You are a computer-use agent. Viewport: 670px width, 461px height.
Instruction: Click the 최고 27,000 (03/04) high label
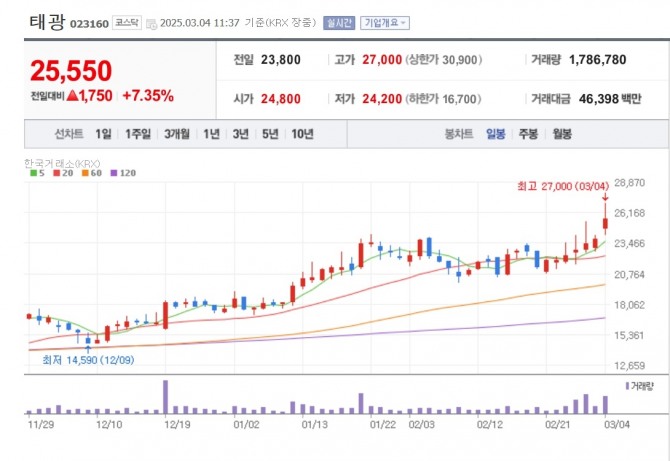tap(563, 186)
